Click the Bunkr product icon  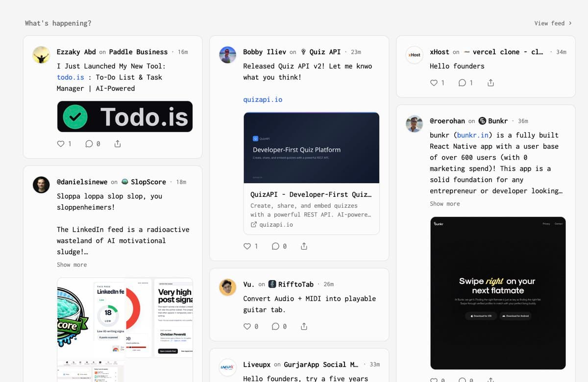click(x=482, y=120)
